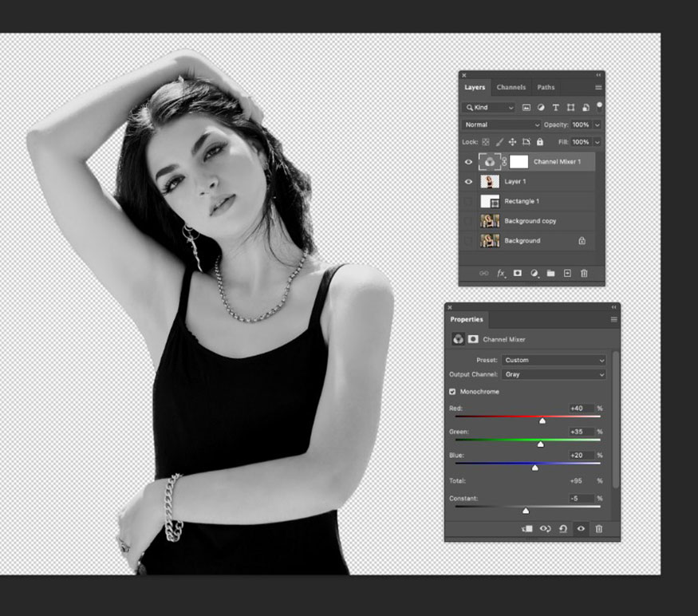The height and width of the screenshot is (616, 698).
Task: Click the Constant slider handle
Action: click(x=526, y=511)
